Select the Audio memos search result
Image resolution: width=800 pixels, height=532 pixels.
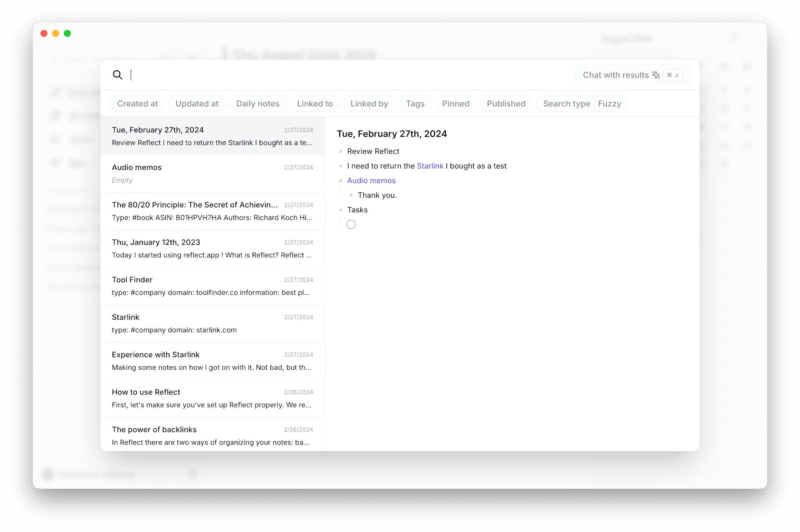[212, 174]
